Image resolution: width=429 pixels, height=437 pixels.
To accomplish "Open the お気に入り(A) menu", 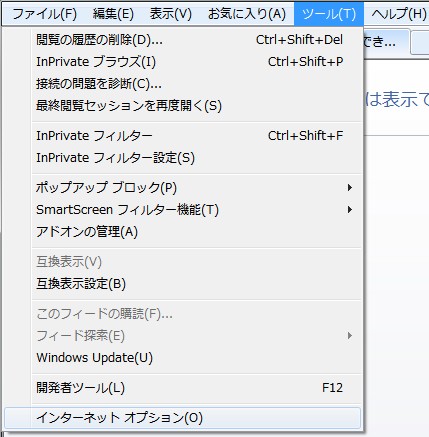I will (x=247, y=14).
